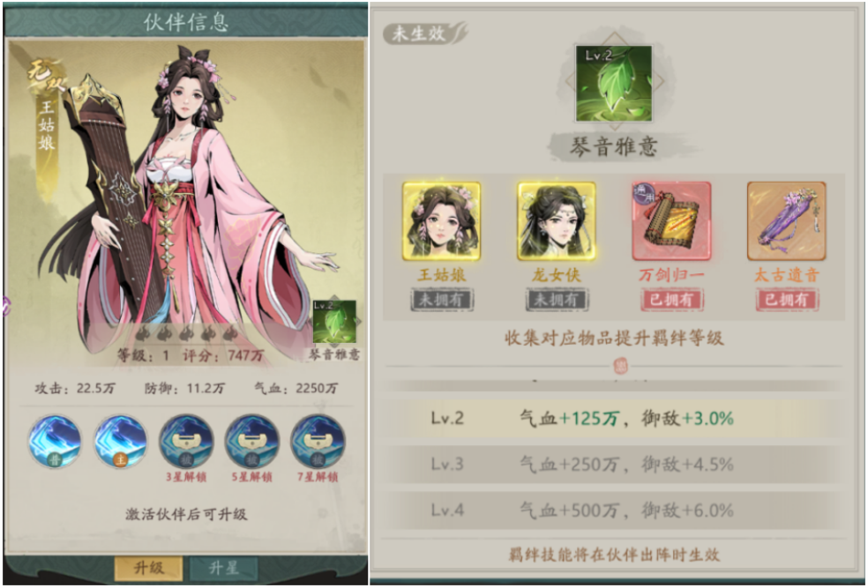Viewport: 868px width, 588px height.
Task: Open the first blue skill icon
Action: pyautogui.click(x=55, y=442)
